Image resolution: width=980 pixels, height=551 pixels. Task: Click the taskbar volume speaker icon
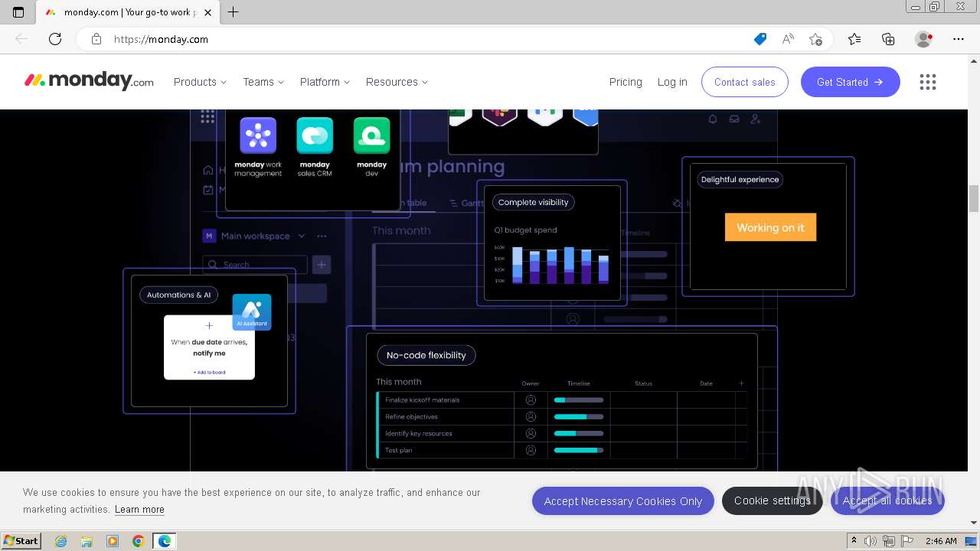click(x=871, y=541)
